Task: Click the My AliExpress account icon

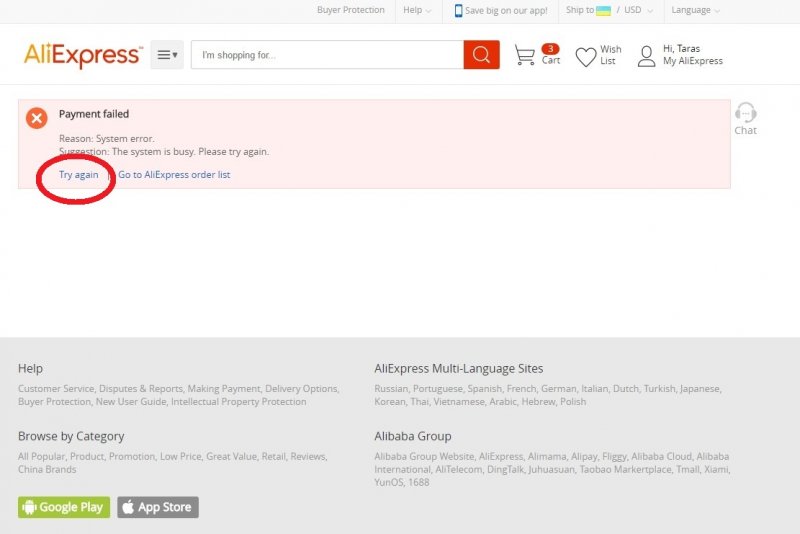Action: tap(647, 55)
